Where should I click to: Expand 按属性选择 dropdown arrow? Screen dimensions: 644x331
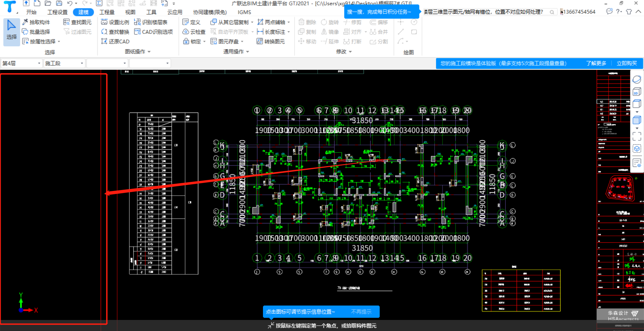click(x=59, y=42)
